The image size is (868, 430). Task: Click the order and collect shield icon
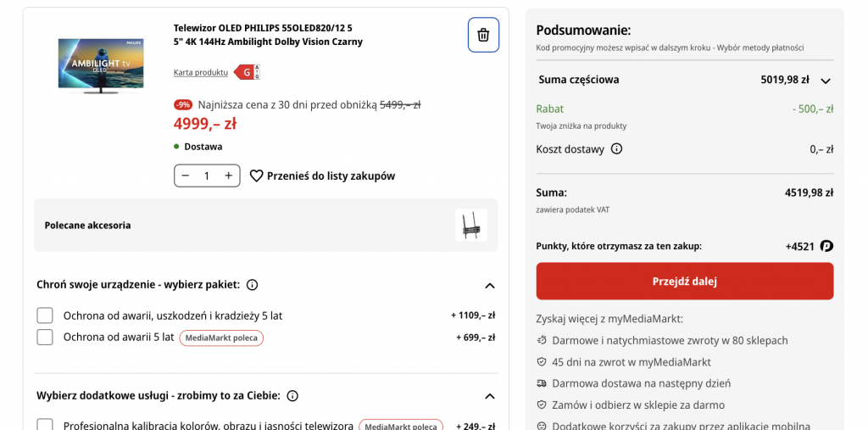coord(542,405)
